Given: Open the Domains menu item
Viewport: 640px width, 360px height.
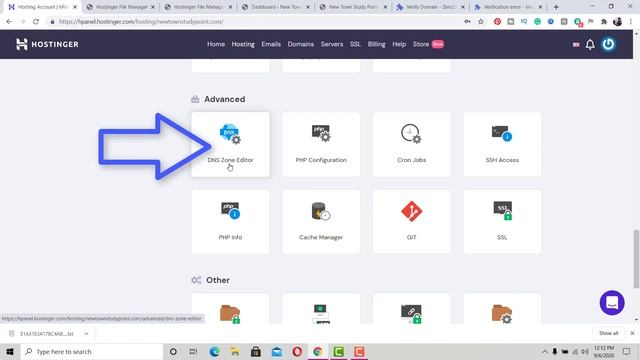Looking at the screenshot, I should [301, 44].
